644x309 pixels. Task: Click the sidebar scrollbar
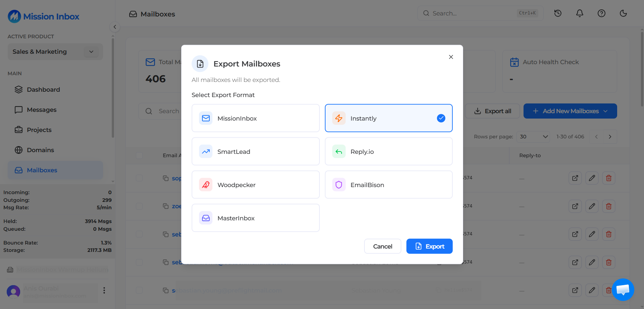pos(113,88)
